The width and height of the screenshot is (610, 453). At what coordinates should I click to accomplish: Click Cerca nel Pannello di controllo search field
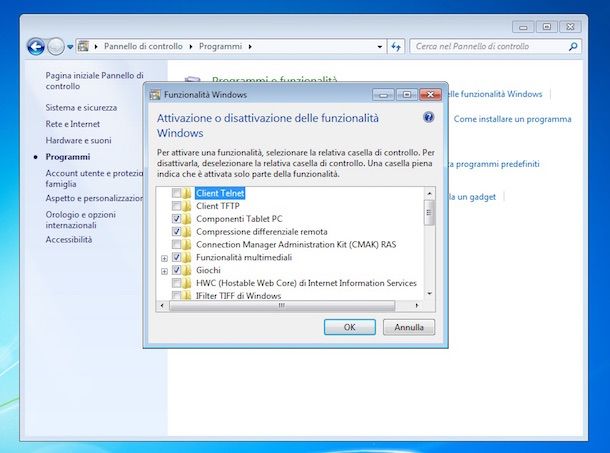coord(496,47)
